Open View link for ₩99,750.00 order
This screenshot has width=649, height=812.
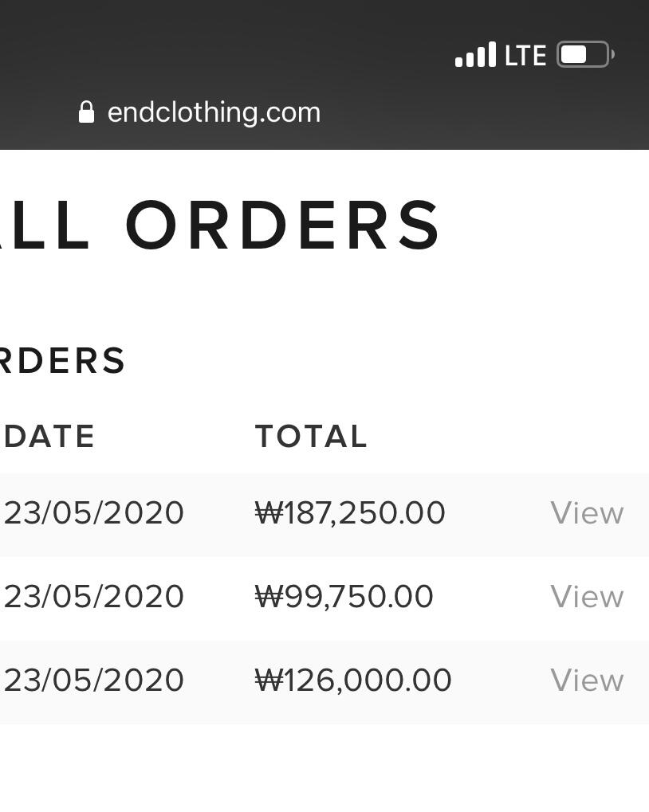pyautogui.click(x=587, y=597)
